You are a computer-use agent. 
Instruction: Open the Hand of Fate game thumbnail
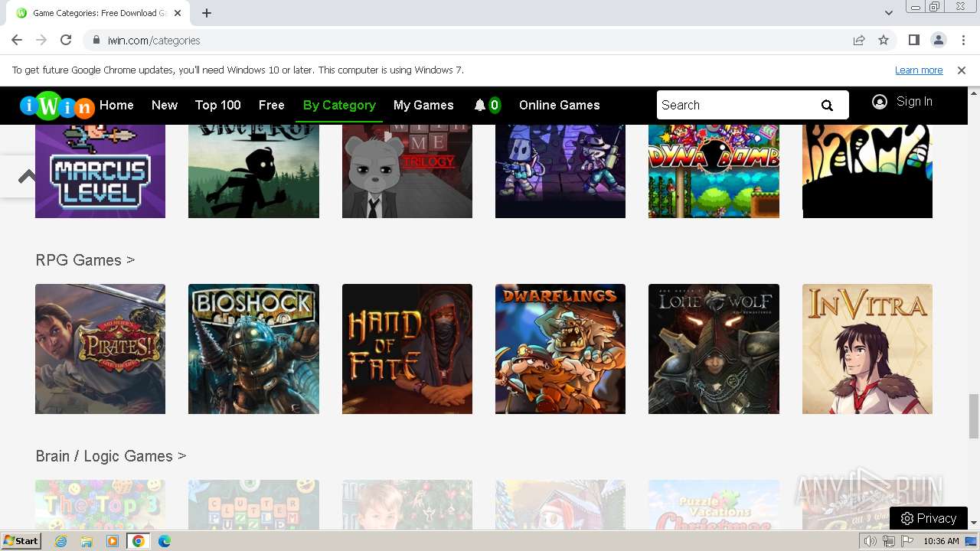click(x=407, y=349)
